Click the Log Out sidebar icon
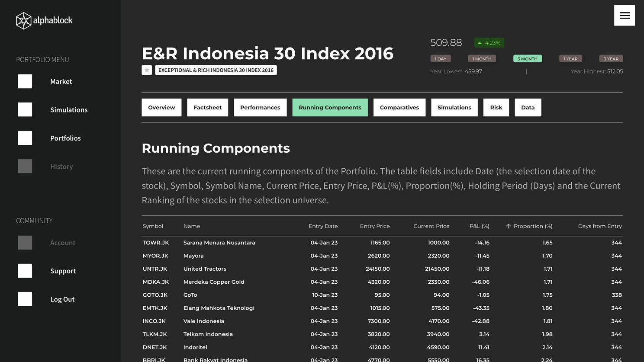Image resolution: width=644 pixels, height=362 pixels. (25, 299)
